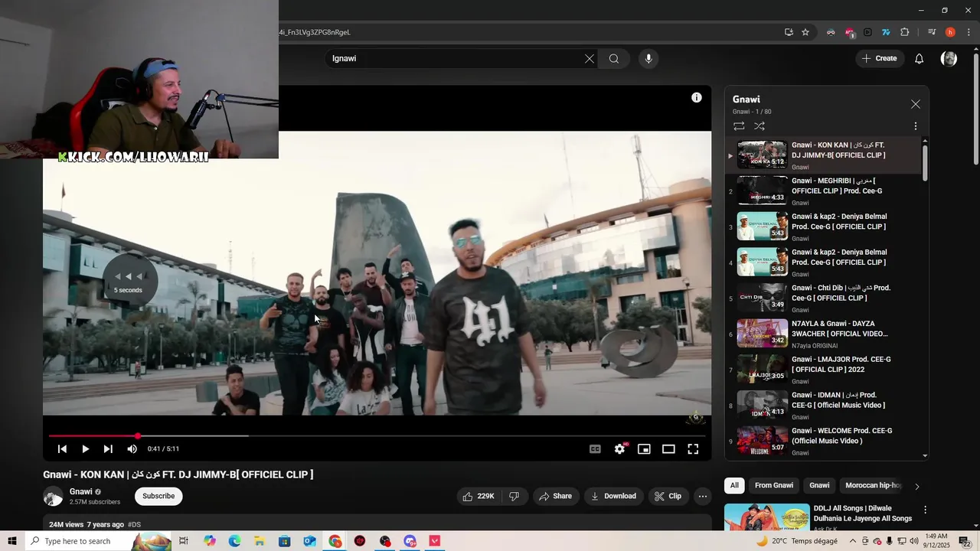Open the Chrome profile h avatar
The width and height of the screenshot is (980, 551).
(950, 32)
